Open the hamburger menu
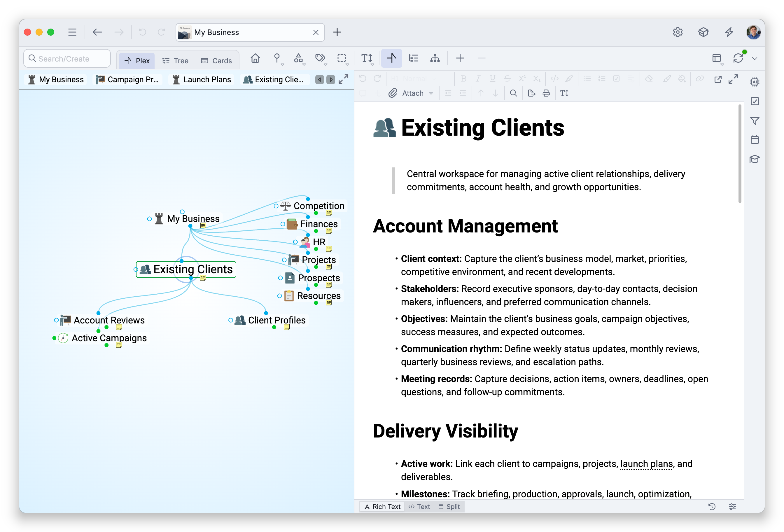 (x=72, y=32)
